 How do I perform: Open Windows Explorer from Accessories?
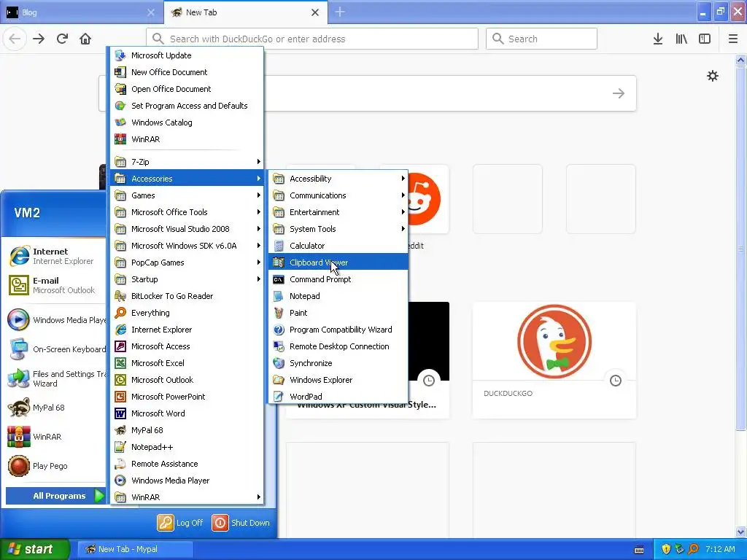[338, 379]
